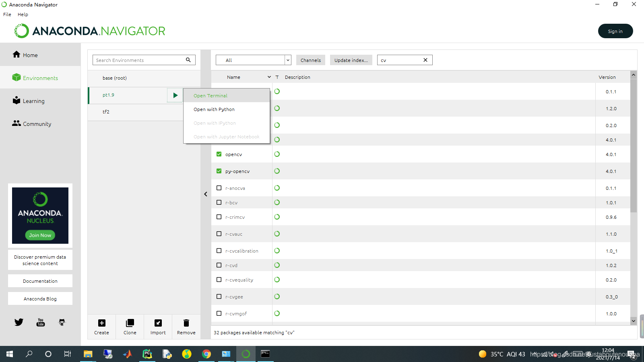Clear the cv package search text
This screenshot has height=362, width=644.
coord(425,60)
